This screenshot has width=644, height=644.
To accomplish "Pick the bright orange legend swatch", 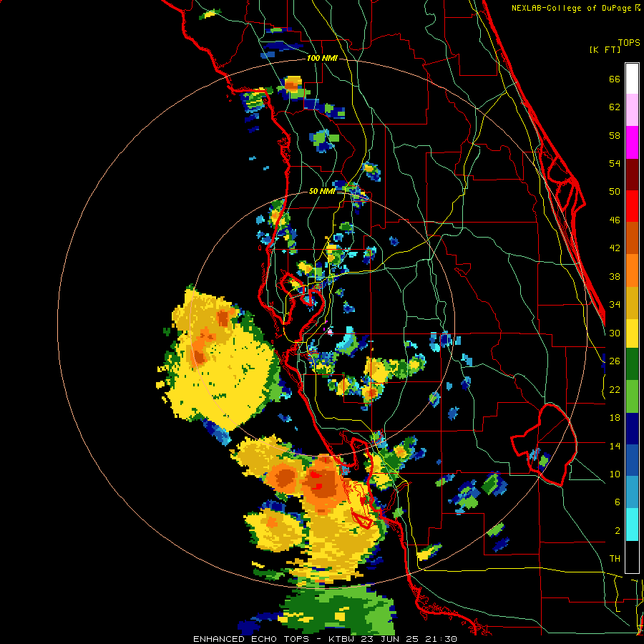I will [632, 270].
